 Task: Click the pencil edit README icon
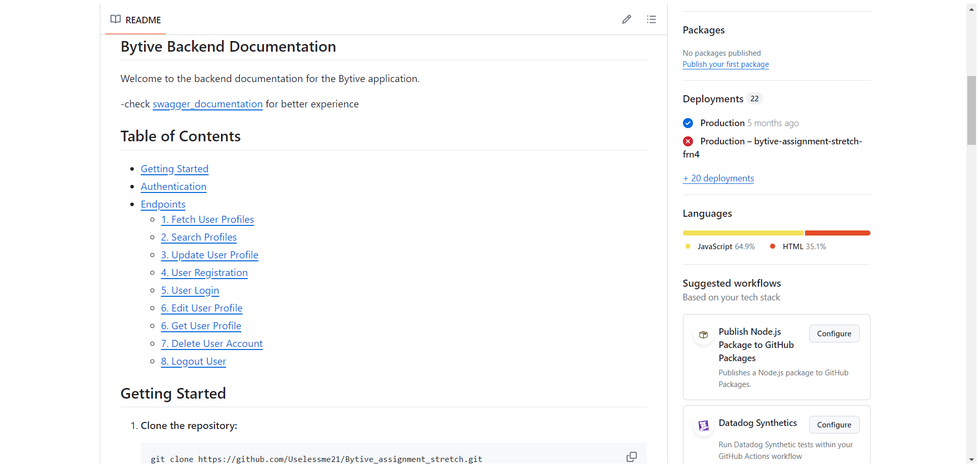627,19
